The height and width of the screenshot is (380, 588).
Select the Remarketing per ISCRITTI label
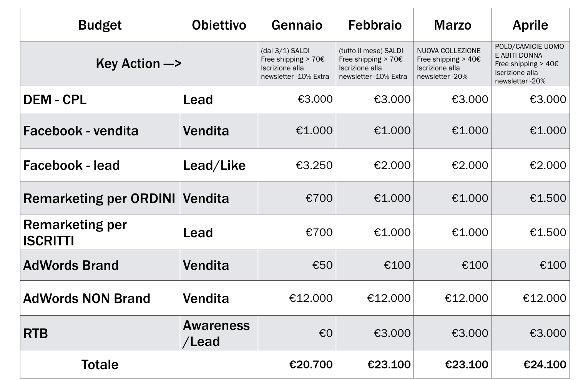tap(75, 232)
